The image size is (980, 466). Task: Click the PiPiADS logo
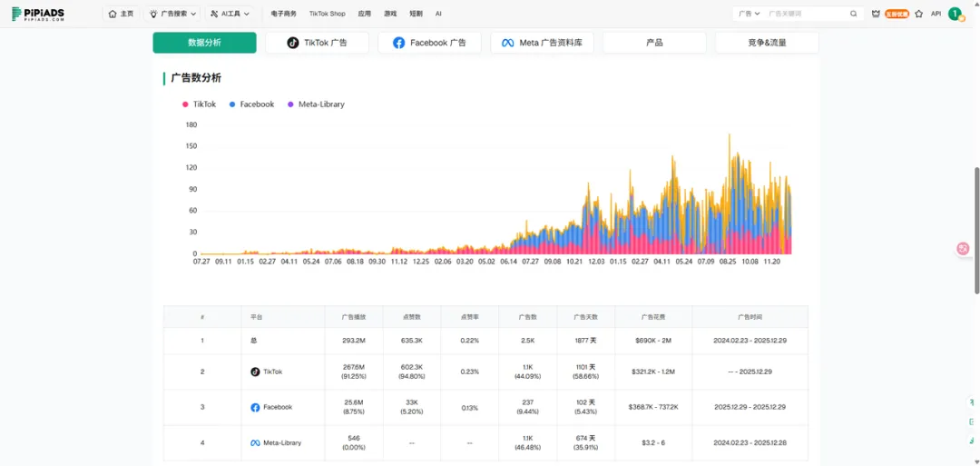pyautogui.click(x=38, y=14)
